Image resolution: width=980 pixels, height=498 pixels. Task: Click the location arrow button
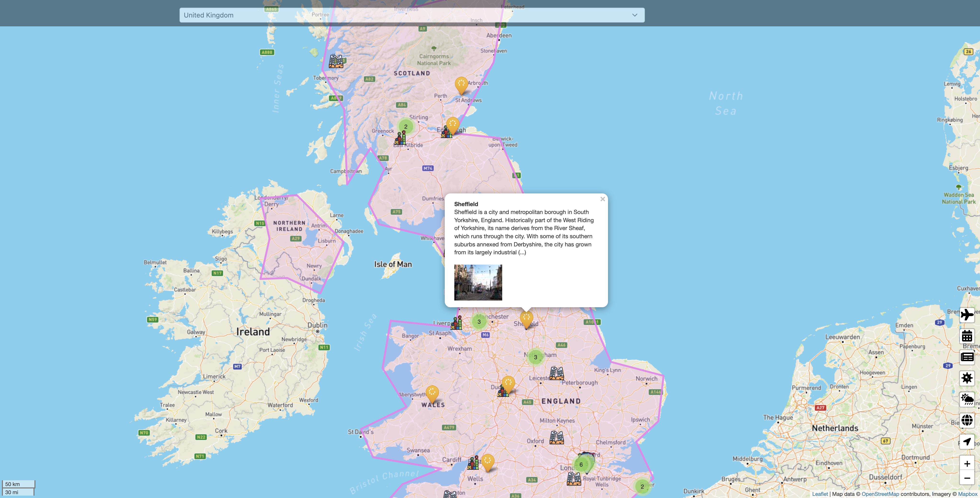(967, 442)
